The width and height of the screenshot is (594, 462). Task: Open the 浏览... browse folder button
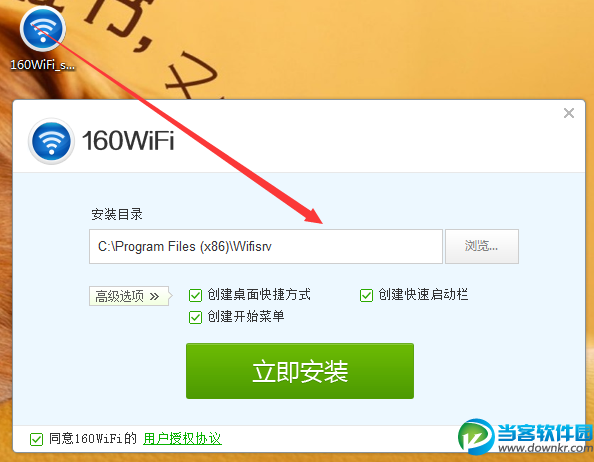coord(481,246)
